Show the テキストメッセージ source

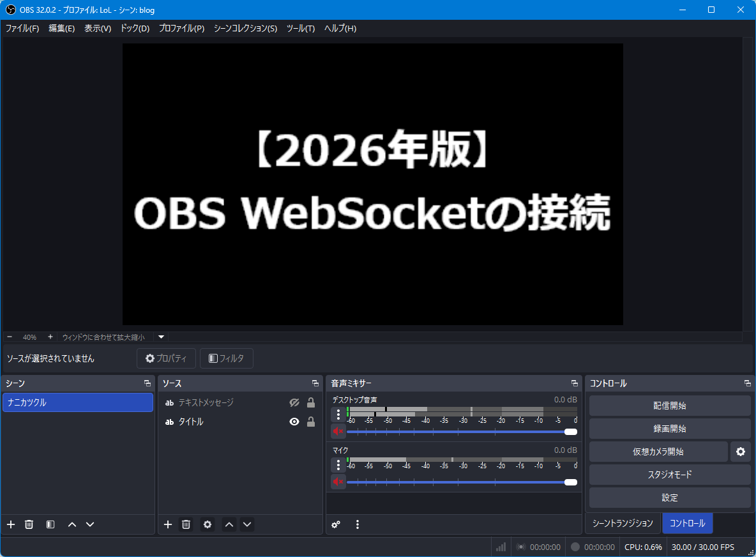(294, 402)
